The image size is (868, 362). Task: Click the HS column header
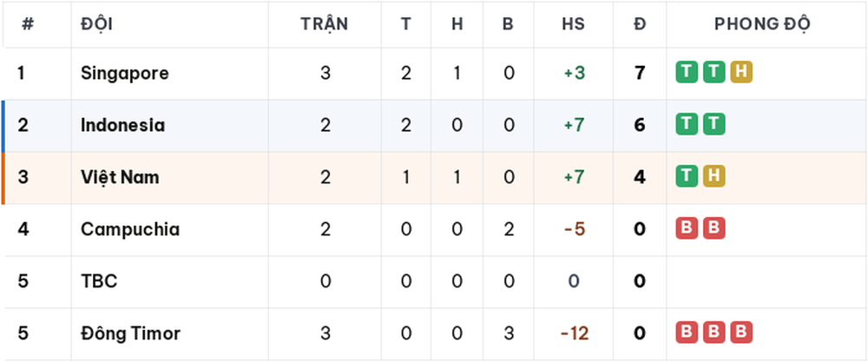pos(574,23)
